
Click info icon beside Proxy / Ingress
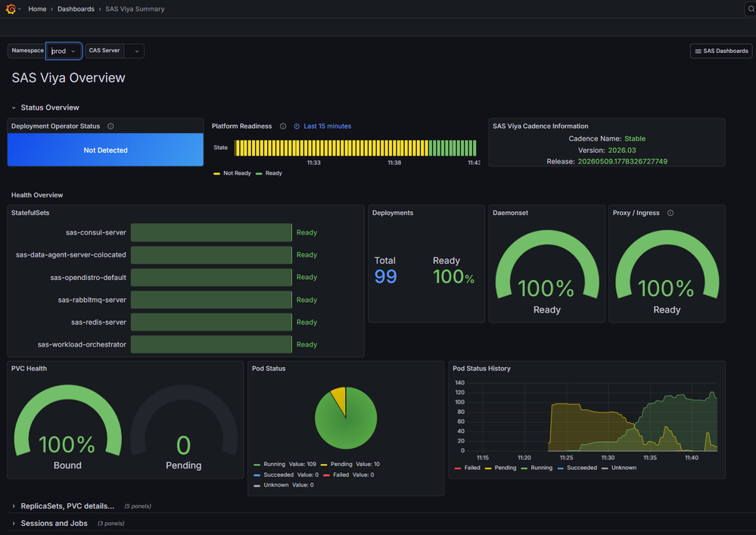(670, 213)
